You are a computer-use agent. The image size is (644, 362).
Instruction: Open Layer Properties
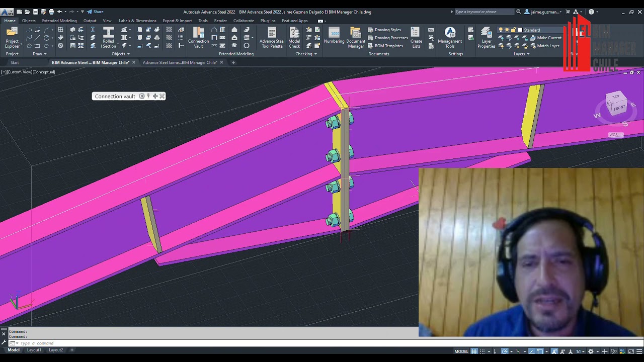pos(486,38)
